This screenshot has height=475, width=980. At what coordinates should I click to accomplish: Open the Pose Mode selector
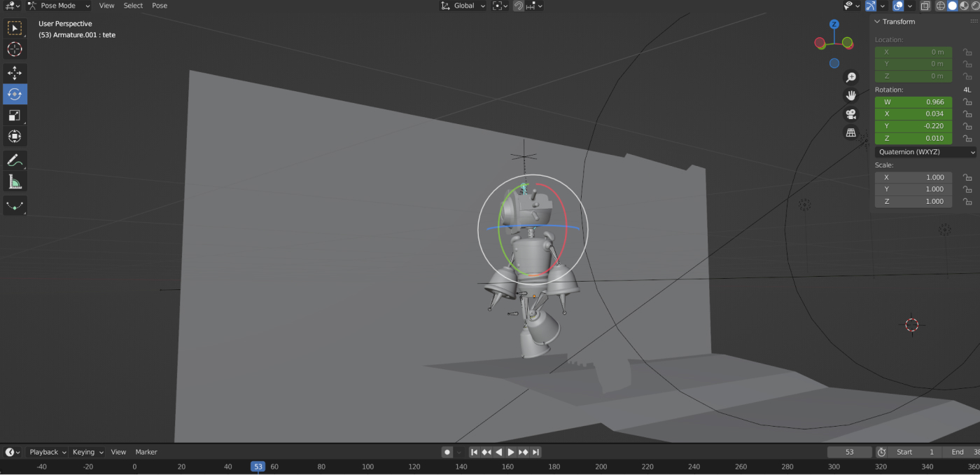[59, 6]
